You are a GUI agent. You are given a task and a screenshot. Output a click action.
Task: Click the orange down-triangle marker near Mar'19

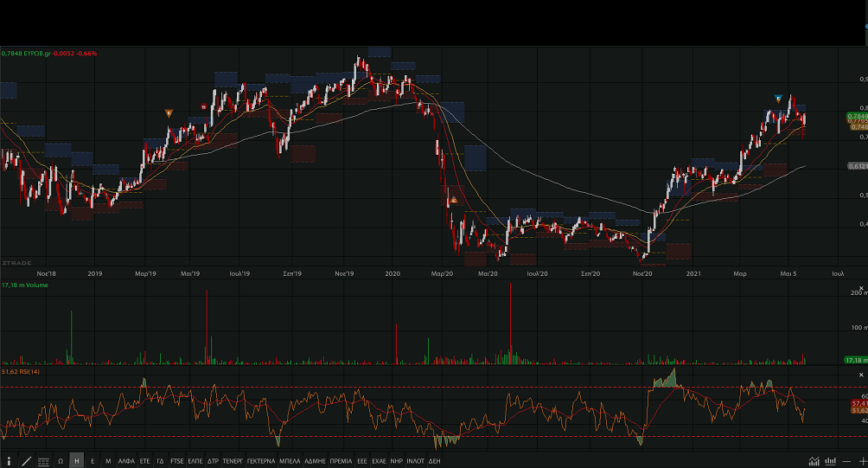[169, 112]
